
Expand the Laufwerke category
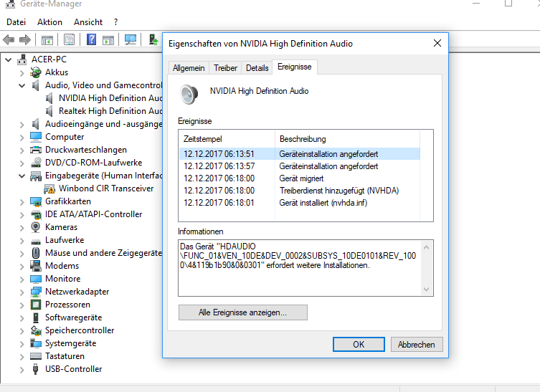[x=22, y=240]
